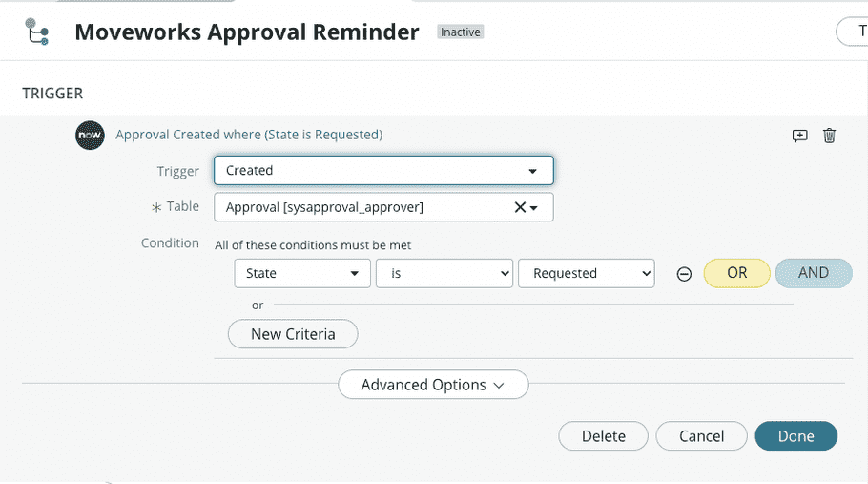Image resolution: width=868 pixels, height=484 pixels.
Task: Open the trigger summary link text
Action: [x=249, y=135]
